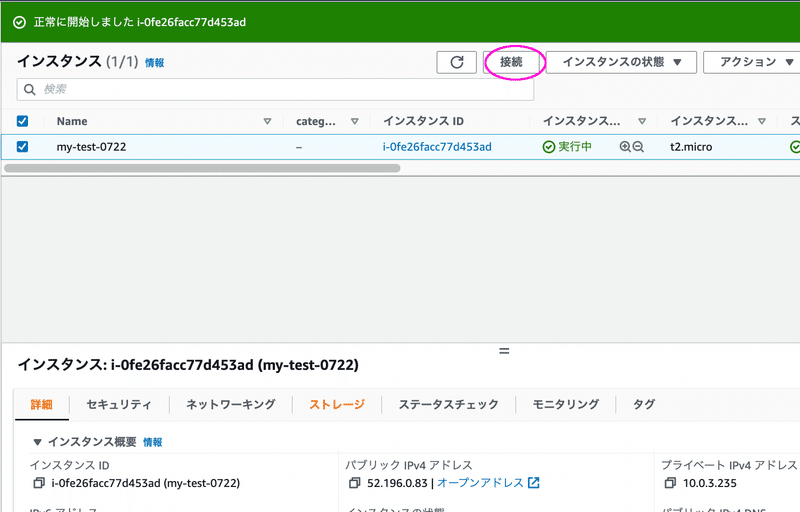Screen dimensions: 800x512
Task: Switch to the 詳細 tab
Action: pos(42,405)
